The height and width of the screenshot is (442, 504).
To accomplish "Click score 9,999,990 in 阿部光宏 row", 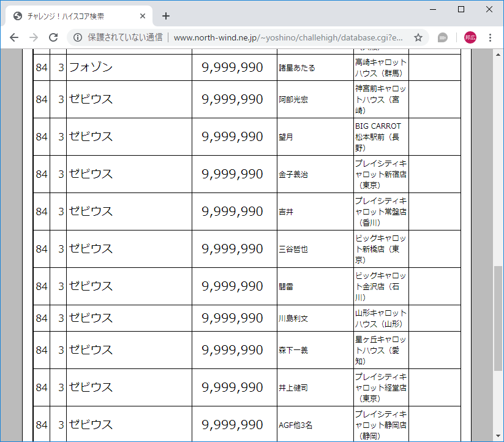I will [232, 99].
